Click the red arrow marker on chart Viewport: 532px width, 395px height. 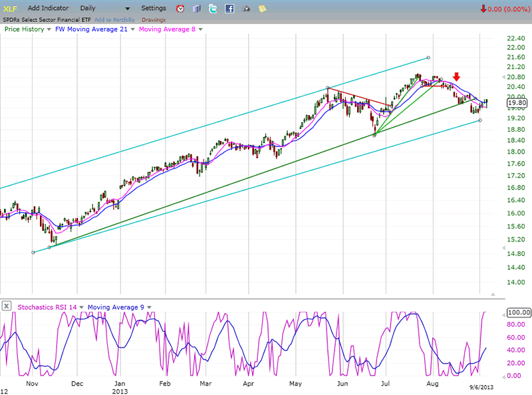(x=456, y=77)
